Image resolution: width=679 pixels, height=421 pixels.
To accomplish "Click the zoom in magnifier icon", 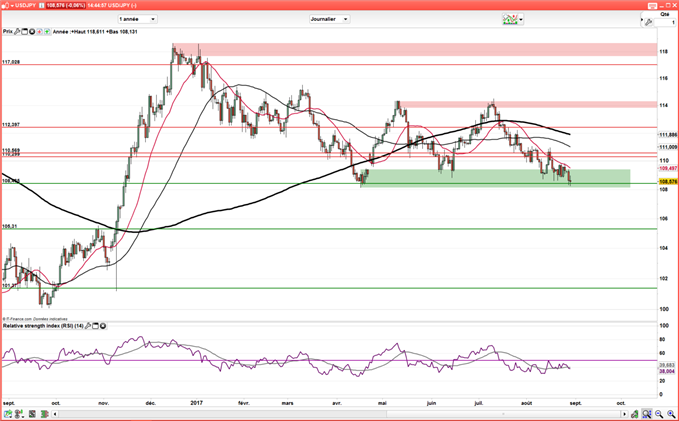I will tap(671, 414).
